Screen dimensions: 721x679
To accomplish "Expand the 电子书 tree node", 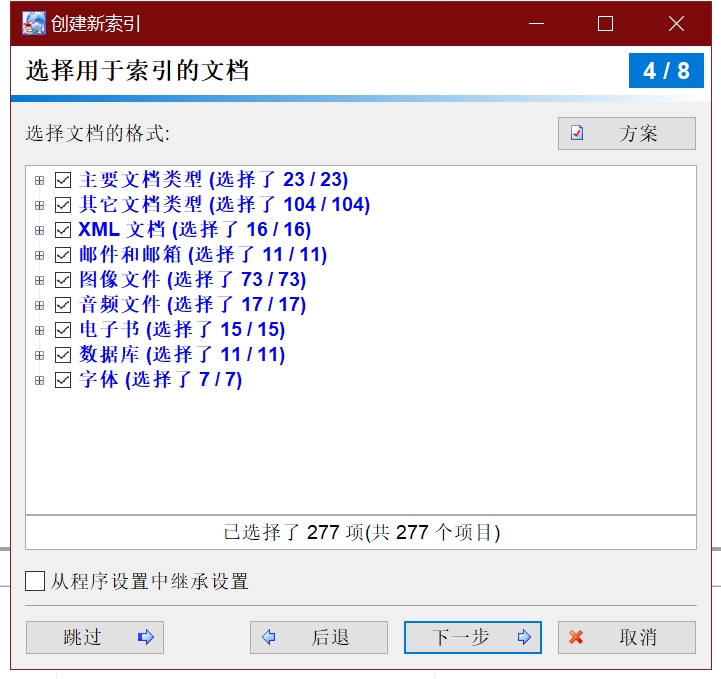I will pyautogui.click(x=40, y=330).
